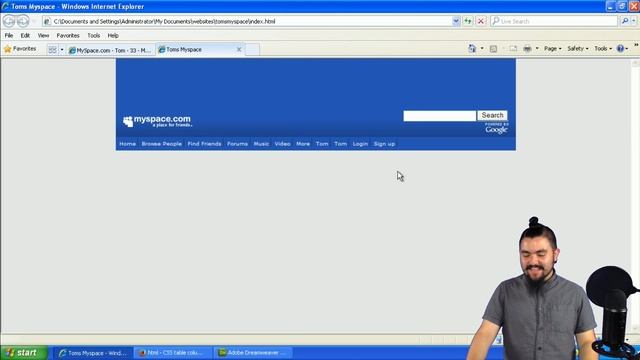Open the Tools menu in menu bar
Screen dimensions: 640x360
point(93,36)
